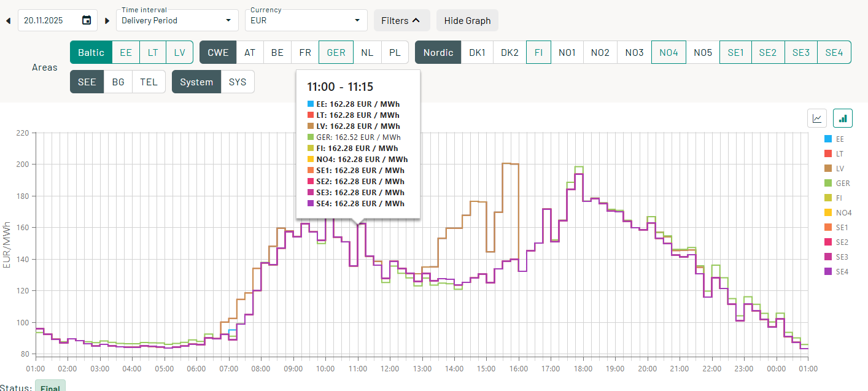Click the previous day arrow
This screenshot has height=391, width=868.
[x=9, y=20]
